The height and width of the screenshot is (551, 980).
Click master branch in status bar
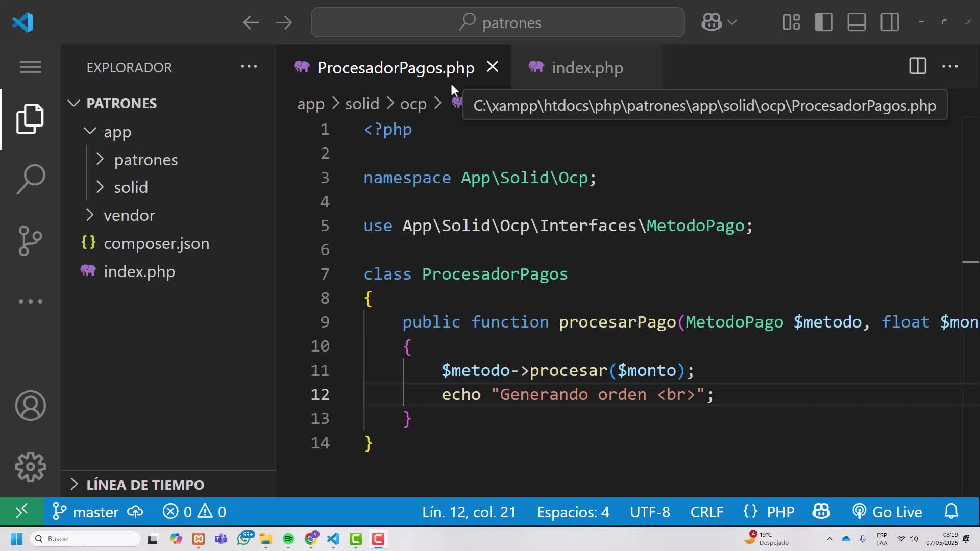[x=86, y=511]
